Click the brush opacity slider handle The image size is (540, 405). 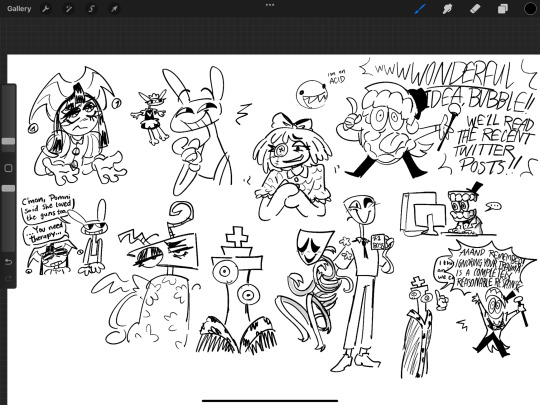(x=8, y=188)
